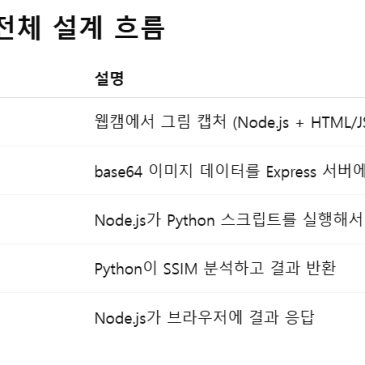Click the word "Express"
This screenshot has width=365, height=365.
click(291, 172)
